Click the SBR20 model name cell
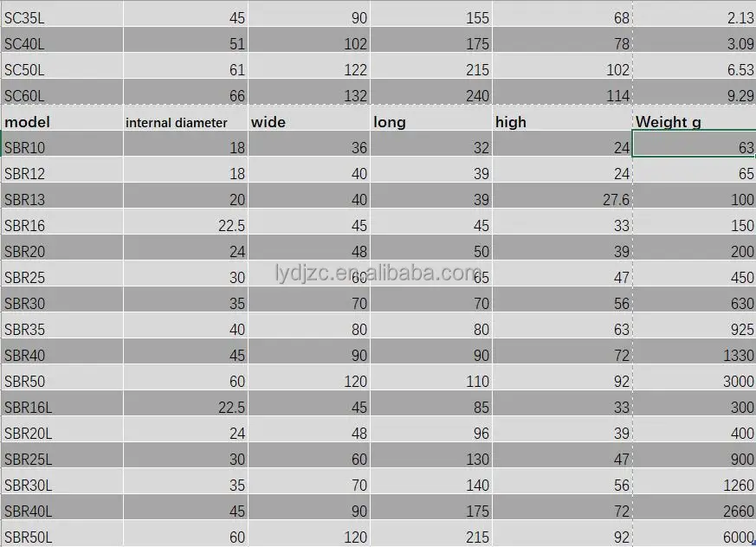 click(x=61, y=252)
